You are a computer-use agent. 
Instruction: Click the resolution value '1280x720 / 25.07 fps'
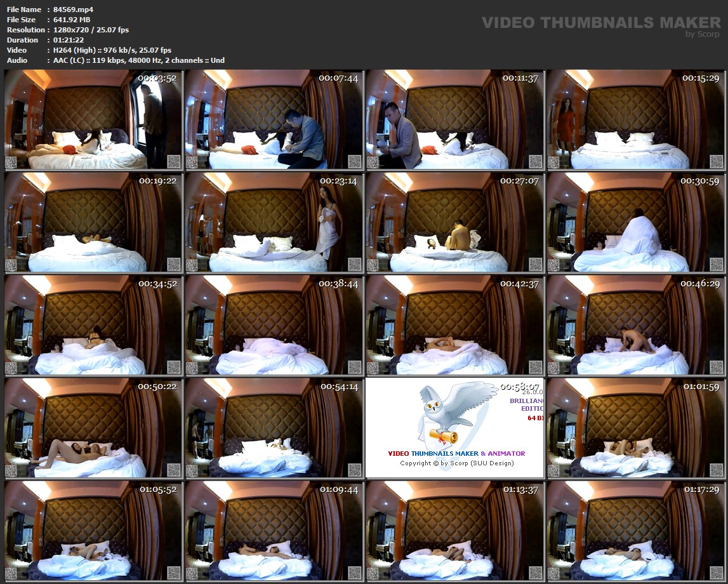tap(91, 30)
